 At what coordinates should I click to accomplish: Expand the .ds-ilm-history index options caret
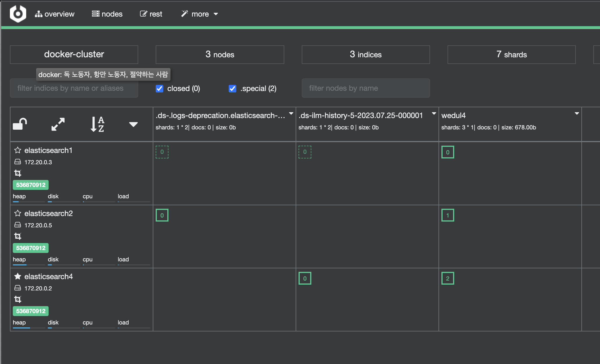tap(434, 114)
